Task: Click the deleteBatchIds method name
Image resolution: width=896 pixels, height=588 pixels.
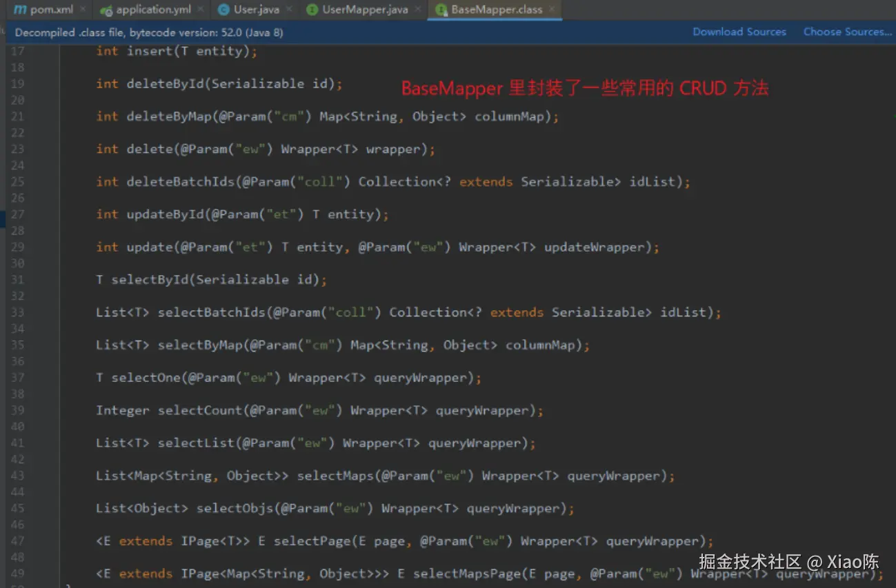Action: click(x=181, y=181)
